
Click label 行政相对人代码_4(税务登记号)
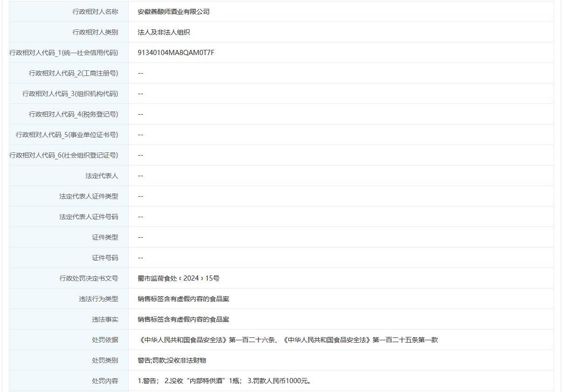point(74,114)
